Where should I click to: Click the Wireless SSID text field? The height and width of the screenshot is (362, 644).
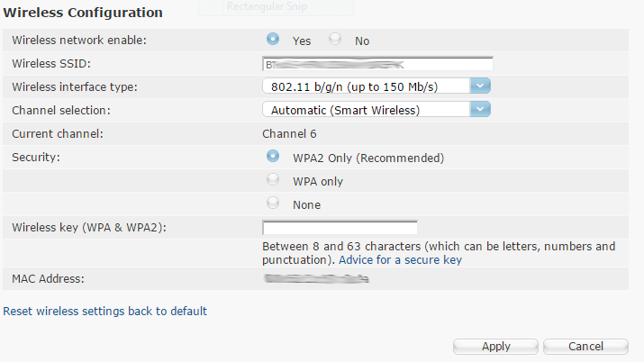(x=377, y=64)
